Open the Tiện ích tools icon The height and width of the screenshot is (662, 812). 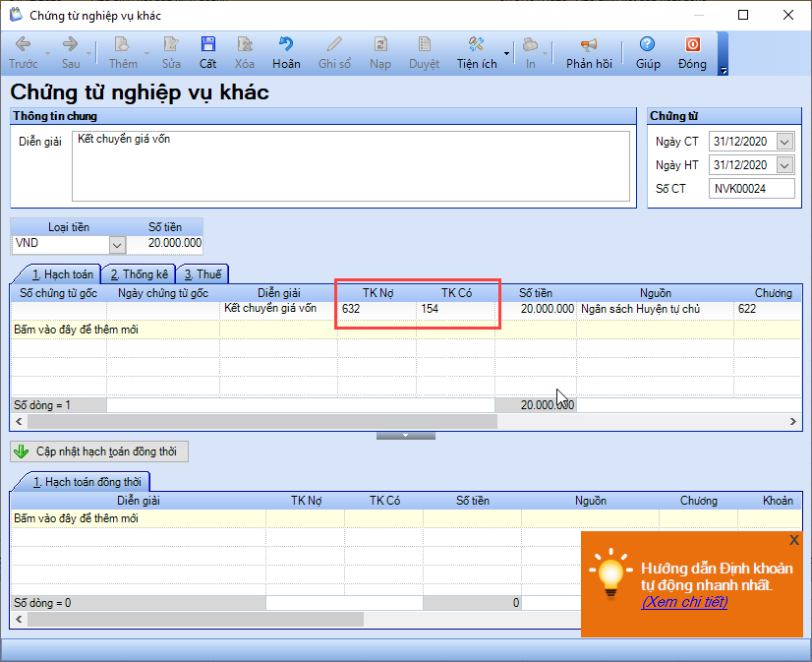[476, 44]
